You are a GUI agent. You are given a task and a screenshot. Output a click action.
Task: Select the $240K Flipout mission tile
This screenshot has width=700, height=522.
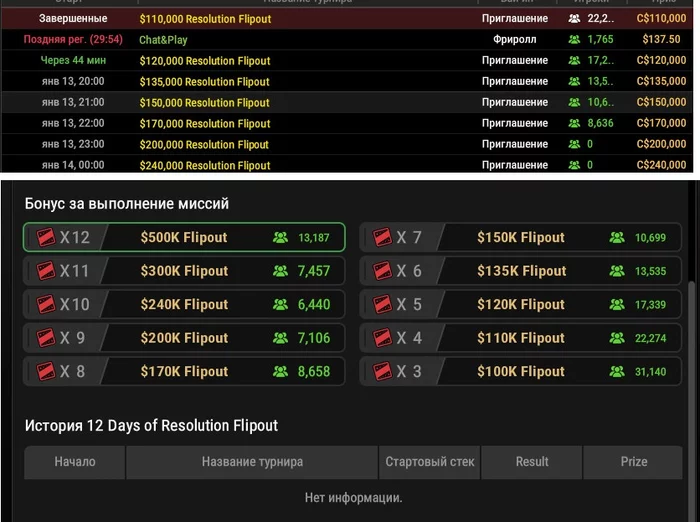pos(184,305)
